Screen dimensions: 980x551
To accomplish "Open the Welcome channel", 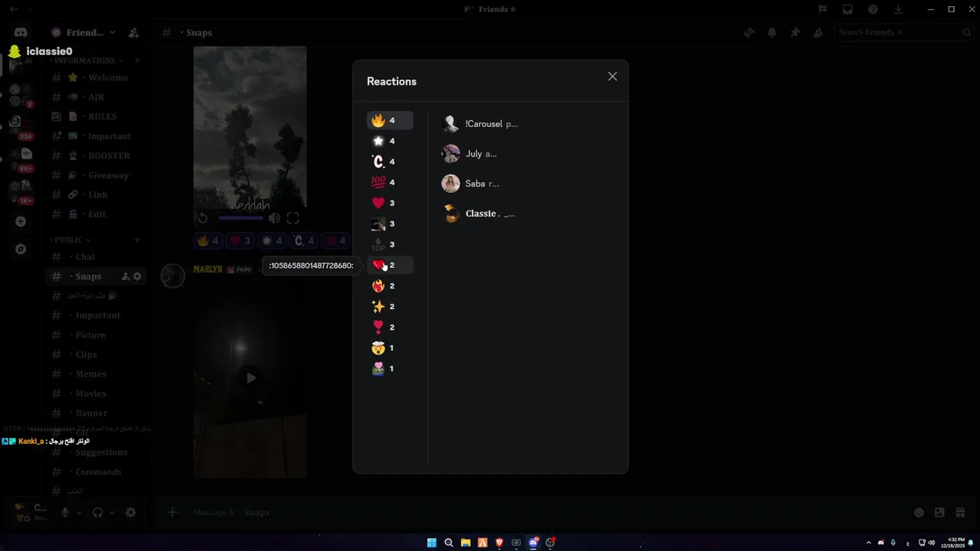I will [x=97, y=77].
